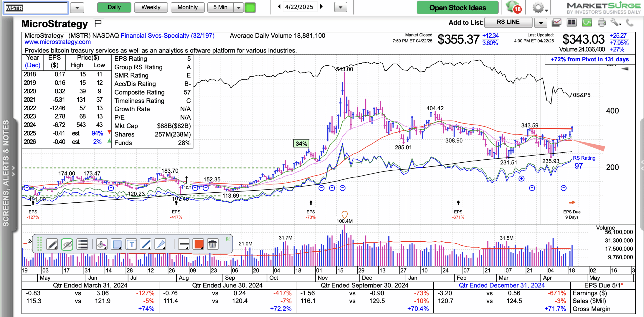644x317 pixels.
Task: Switch to the Weekly chart tab
Action: 151,7
